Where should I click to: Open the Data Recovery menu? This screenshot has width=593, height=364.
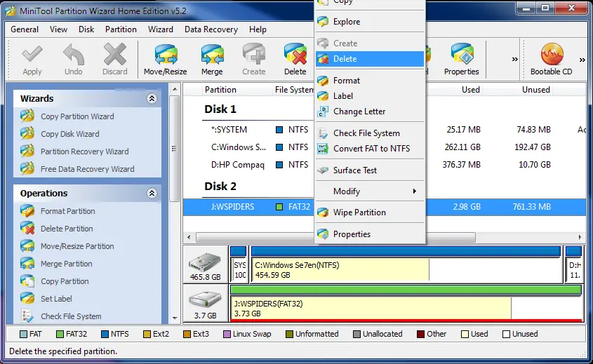(x=211, y=29)
